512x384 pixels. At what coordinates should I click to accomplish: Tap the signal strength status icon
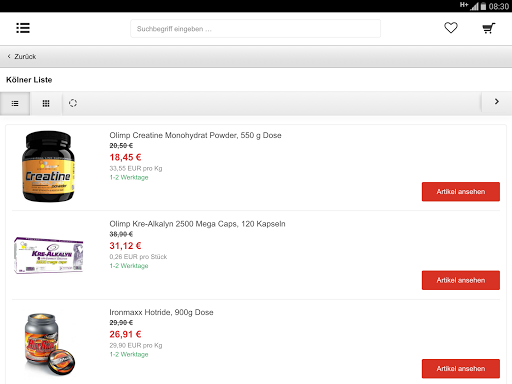474,6
